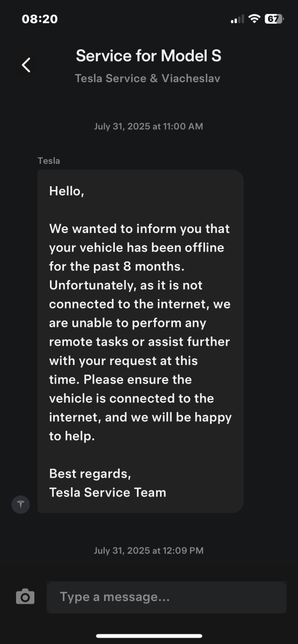Tap 'for the past 8 months' text line
The height and width of the screenshot is (644, 298).
point(122,266)
